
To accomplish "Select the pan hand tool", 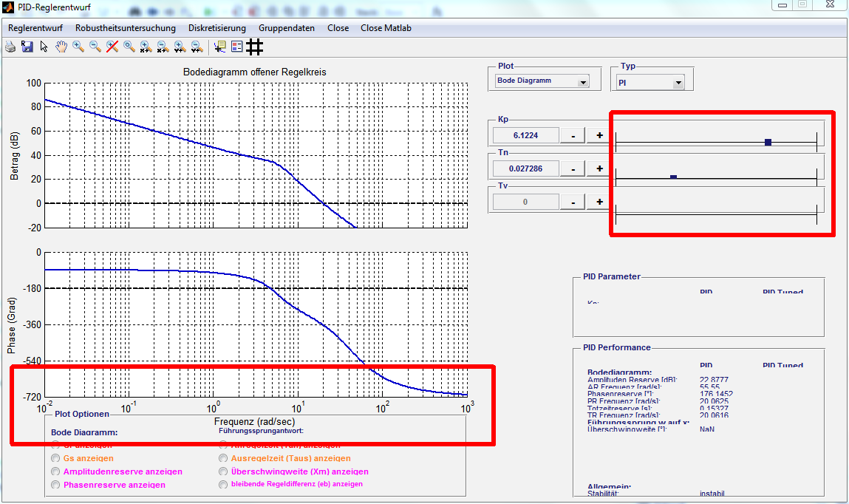I will click(x=61, y=47).
